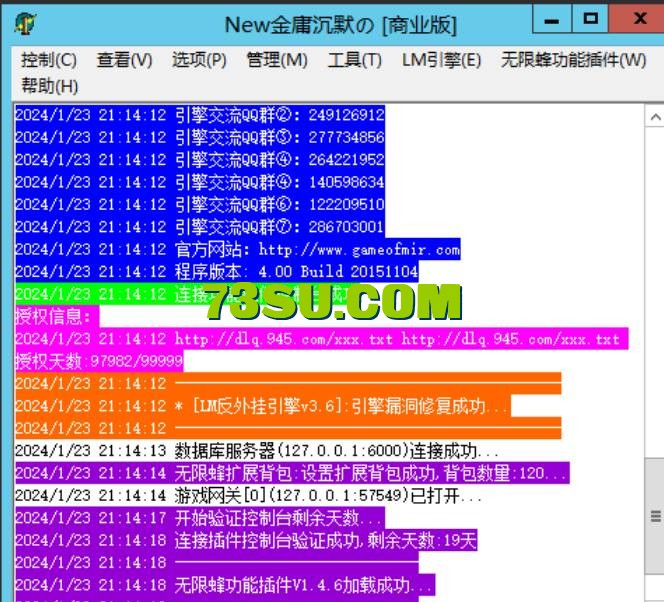Open the 帮助(H) menu
The image size is (664, 602).
(x=50, y=86)
